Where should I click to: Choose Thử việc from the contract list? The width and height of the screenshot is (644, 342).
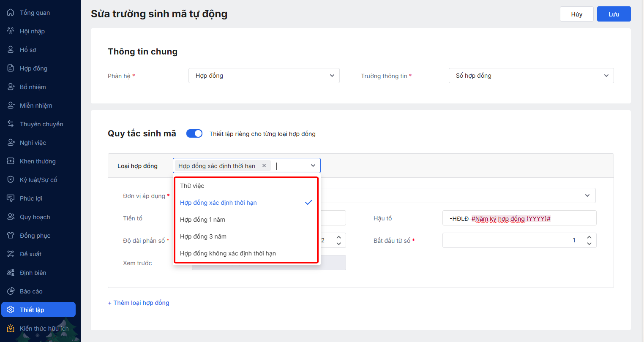(x=192, y=186)
